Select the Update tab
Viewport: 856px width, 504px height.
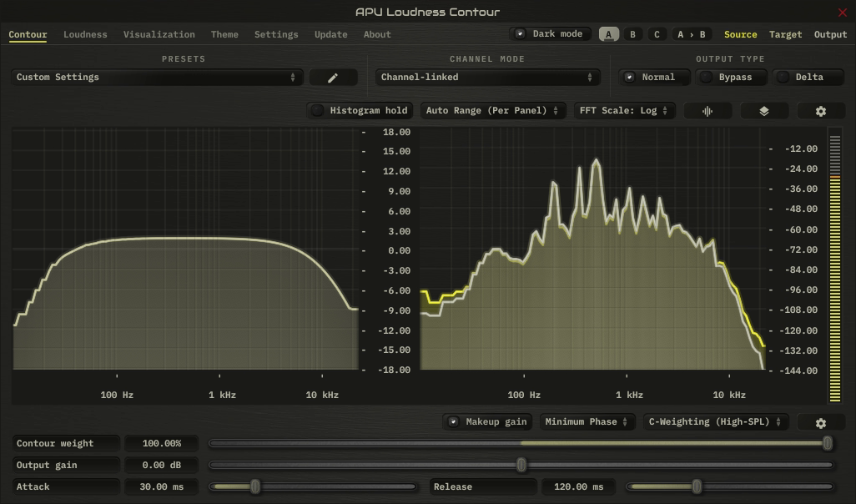click(x=331, y=34)
